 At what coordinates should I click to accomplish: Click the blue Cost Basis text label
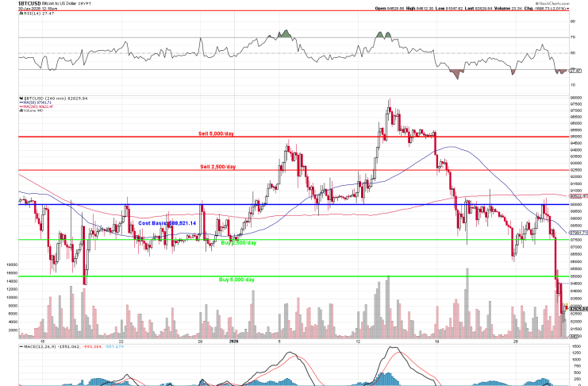(167, 223)
